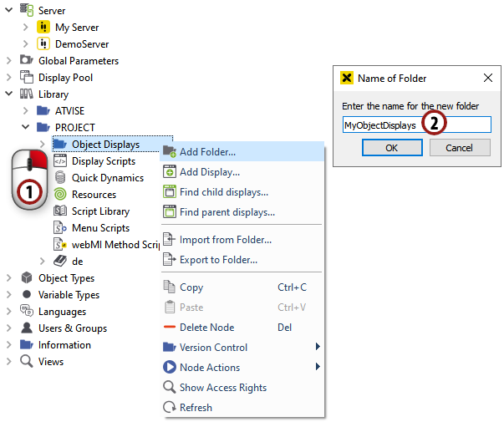
Task: Expand the Information node
Action: [9, 344]
